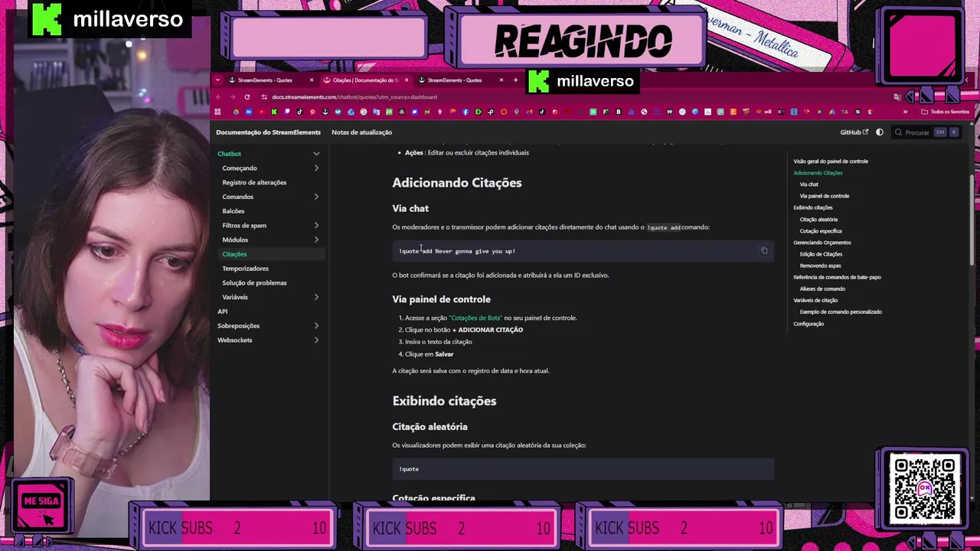Image resolution: width=980 pixels, height=551 pixels.
Task: Close the first StreamElements - Quotes tab
Action: tap(312, 80)
